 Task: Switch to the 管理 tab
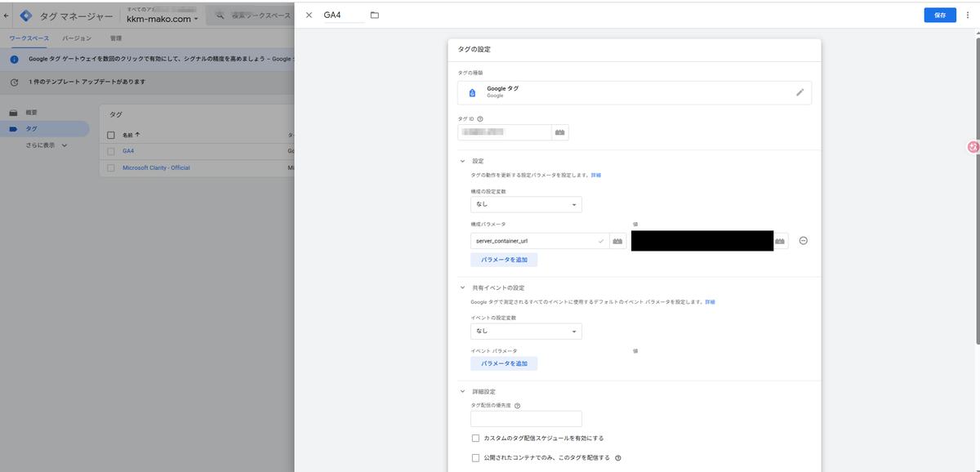point(116,38)
